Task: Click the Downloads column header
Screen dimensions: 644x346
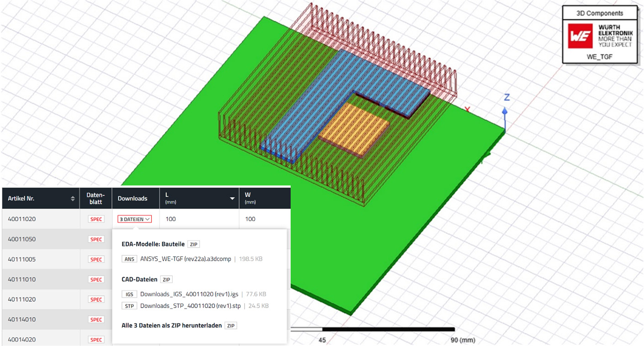Action: pos(132,198)
